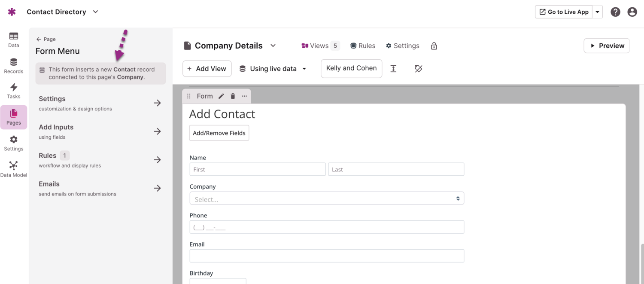Screen dimensions: 644x284
Task: Delete the Form view using trash icon
Action: tap(233, 96)
